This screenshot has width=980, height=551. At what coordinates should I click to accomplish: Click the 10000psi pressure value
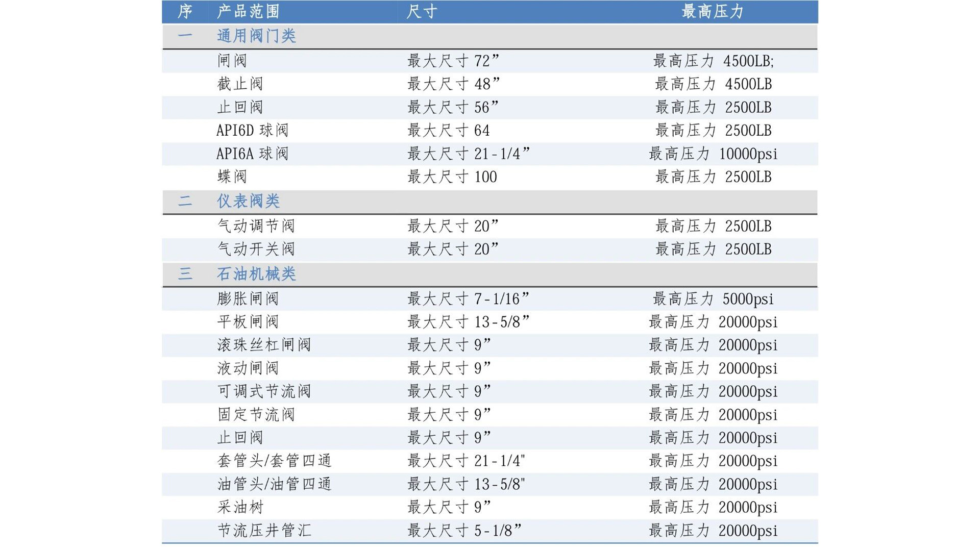[x=748, y=154]
